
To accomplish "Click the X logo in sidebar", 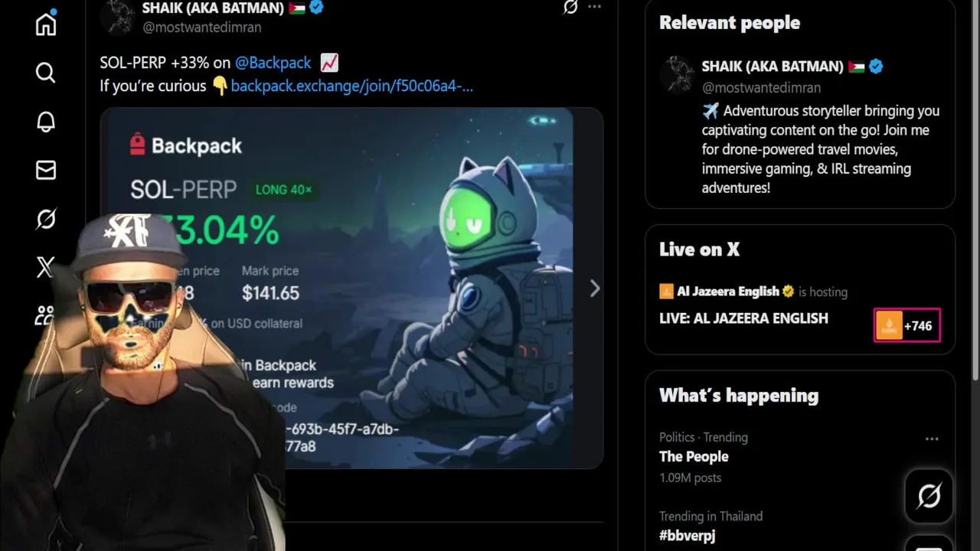I will tap(46, 267).
